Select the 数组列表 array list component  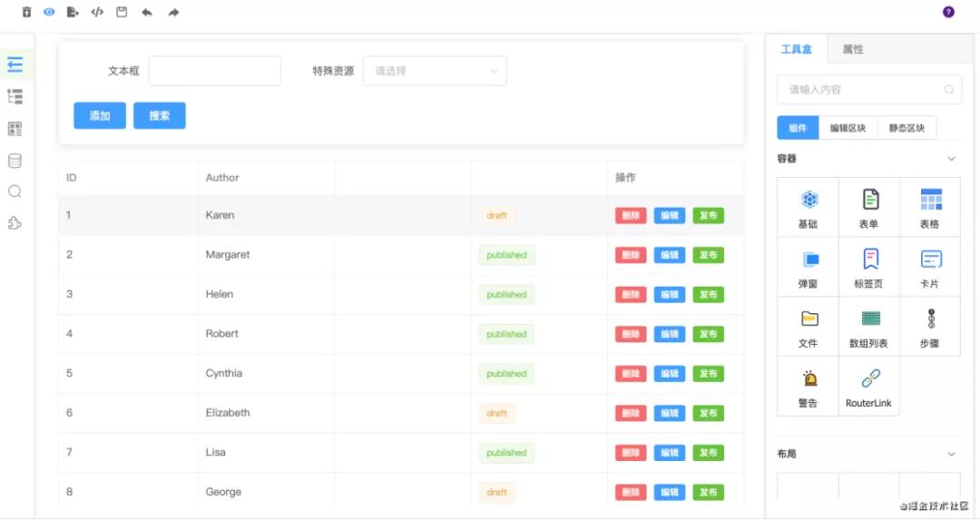[x=868, y=327]
